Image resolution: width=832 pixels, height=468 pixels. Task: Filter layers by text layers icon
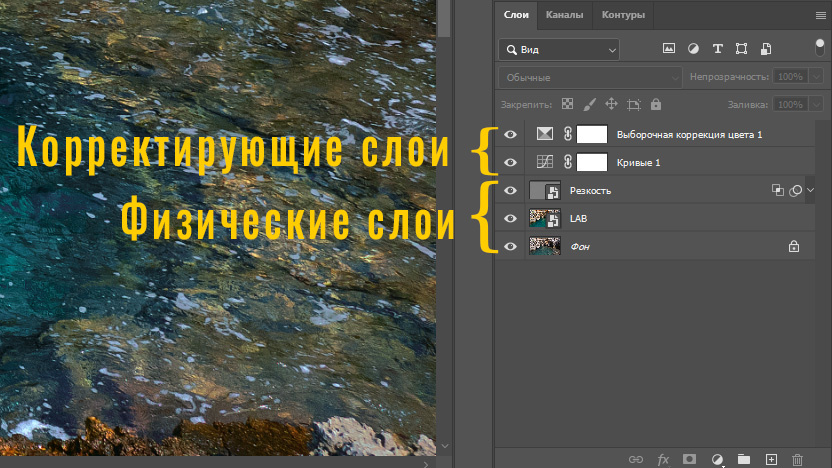[x=717, y=49]
